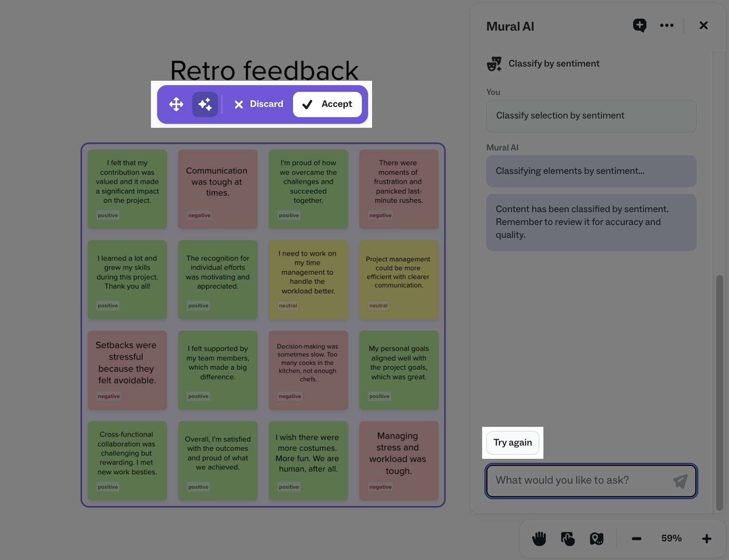Viewport: 729px width, 560px height.
Task: Click the 'Classify by sentiment' heading text
Action: click(x=554, y=64)
